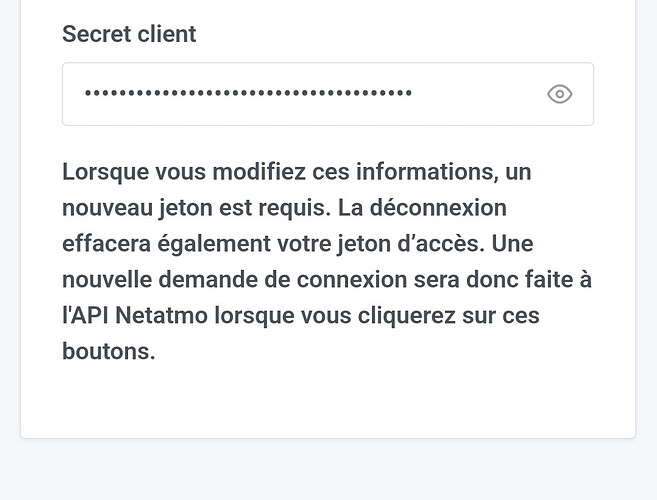657x500 pixels.
Task: Click the words "La déconnexion"
Action: click(422, 208)
